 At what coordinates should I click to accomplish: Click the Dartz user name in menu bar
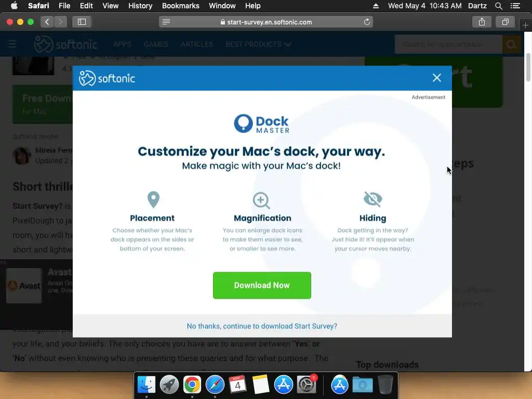click(x=477, y=6)
